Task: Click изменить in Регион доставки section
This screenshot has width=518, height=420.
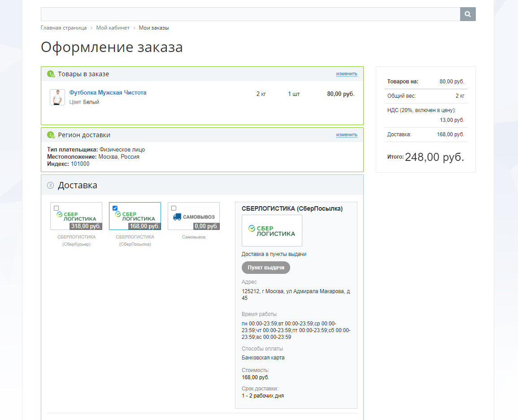Action: [347, 135]
